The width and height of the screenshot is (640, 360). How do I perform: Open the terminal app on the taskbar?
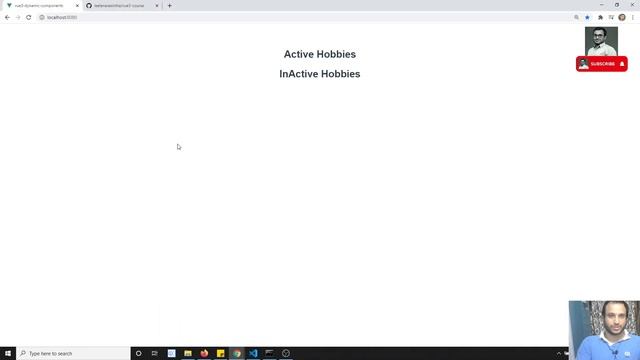coord(269,353)
